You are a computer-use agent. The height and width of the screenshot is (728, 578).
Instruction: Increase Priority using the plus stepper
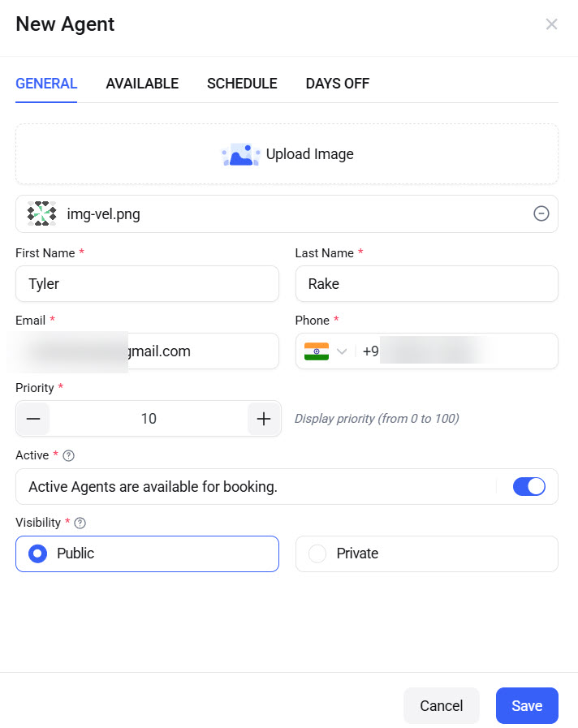click(x=264, y=419)
